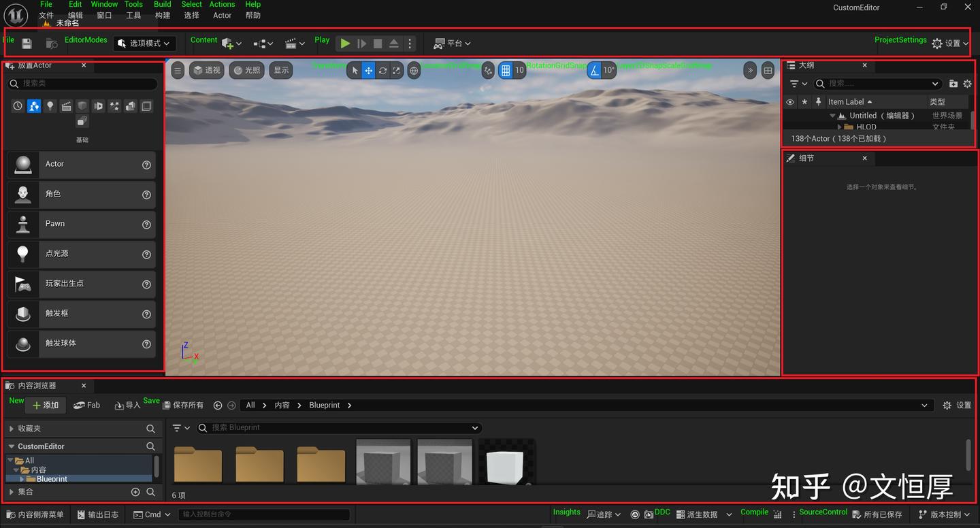Screen dimensions: 980x528
Task: Click the 添加 button in the Content Browser
Action: coord(46,406)
